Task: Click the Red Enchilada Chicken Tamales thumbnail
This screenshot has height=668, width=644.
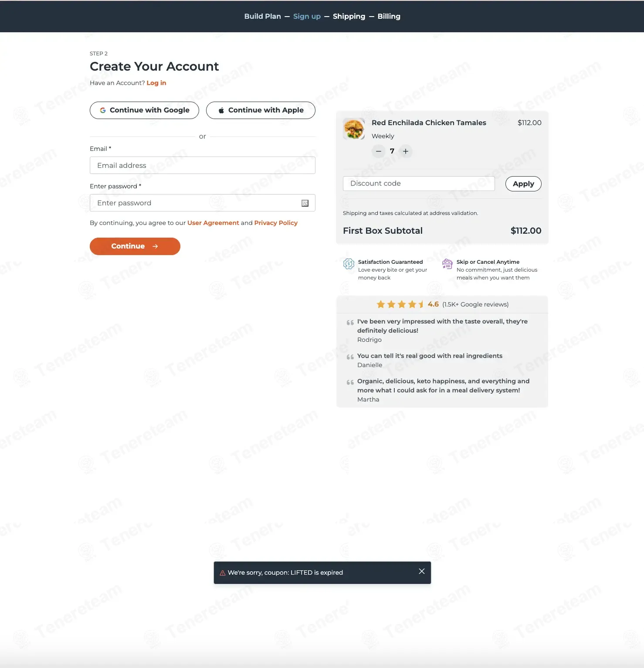Action: click(x=354, y=129)
